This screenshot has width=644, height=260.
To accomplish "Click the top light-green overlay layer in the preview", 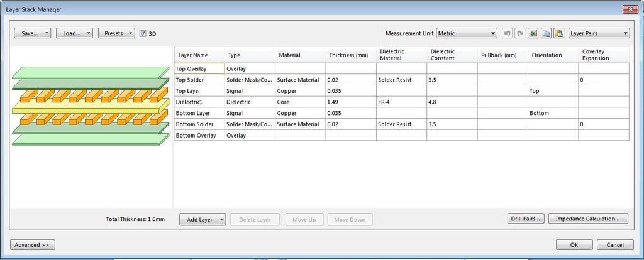I will [x=91, y=73].
